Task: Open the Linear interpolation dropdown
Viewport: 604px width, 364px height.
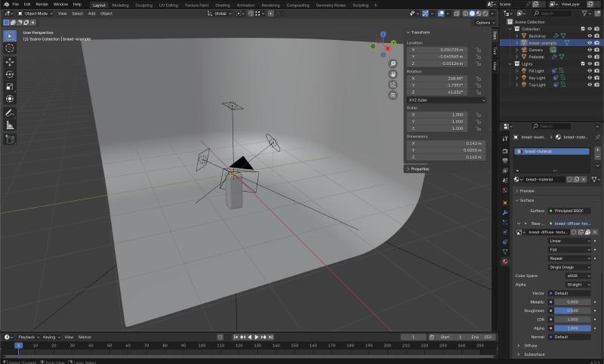Action: (569, 241)
